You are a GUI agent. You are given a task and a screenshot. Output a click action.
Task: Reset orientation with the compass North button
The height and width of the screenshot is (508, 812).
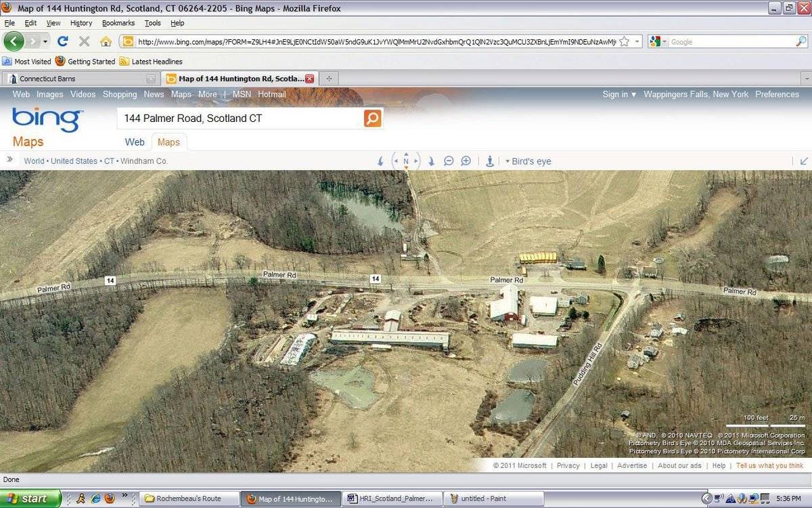pyautogui.click(x=405, y=161)
